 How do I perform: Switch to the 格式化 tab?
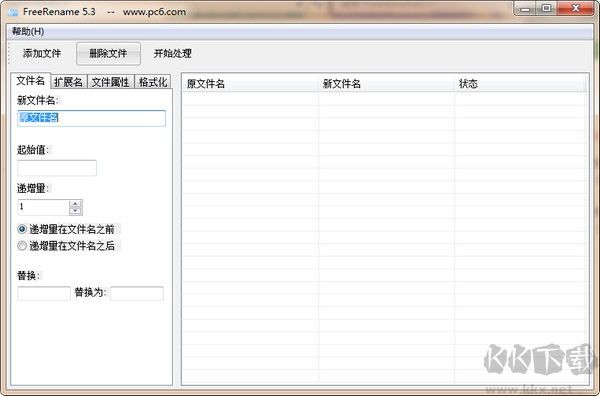pos(153,82)
